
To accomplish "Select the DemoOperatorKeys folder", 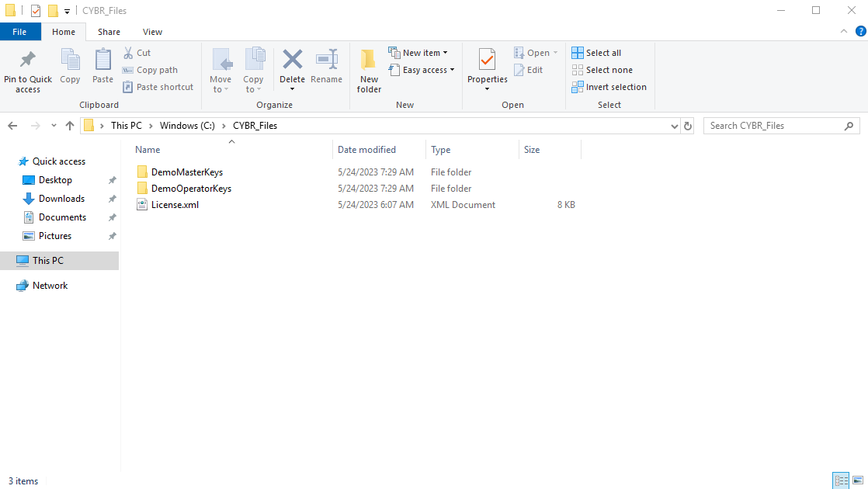I will pyautogui.click(x=191, y=189).
